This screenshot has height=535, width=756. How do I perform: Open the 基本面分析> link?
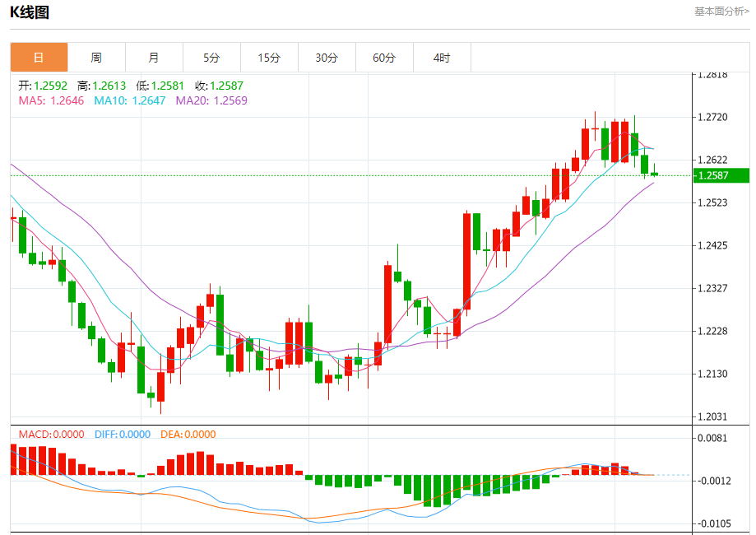[x=721, y=11]
